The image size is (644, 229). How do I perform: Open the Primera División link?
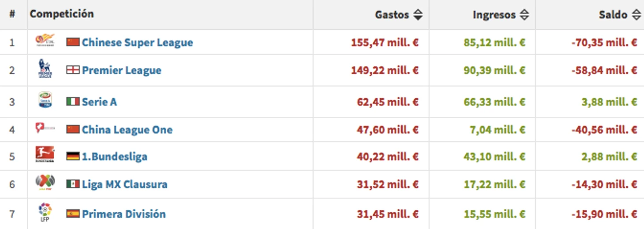[x=124, y=214]
